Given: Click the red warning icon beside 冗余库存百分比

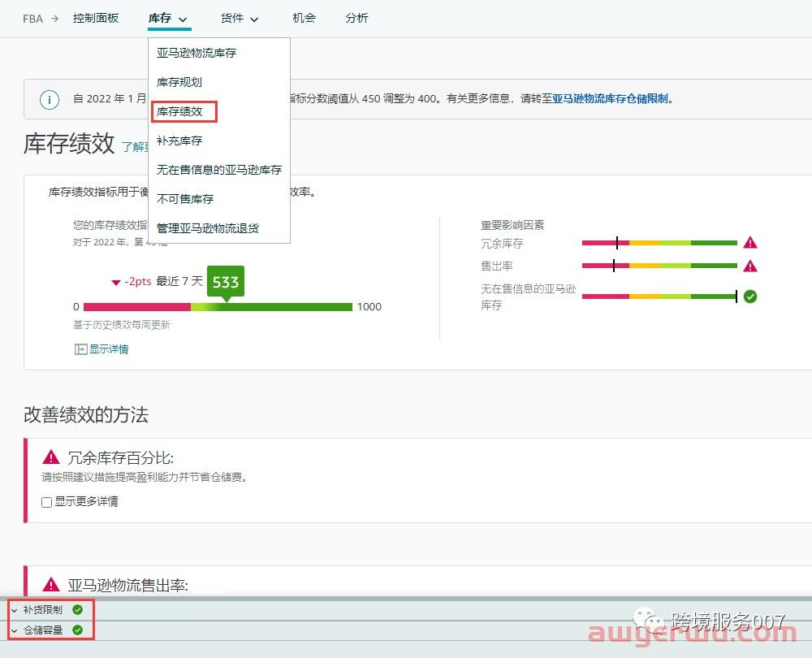Looking at the screenshot, I should tap(50, 457).
